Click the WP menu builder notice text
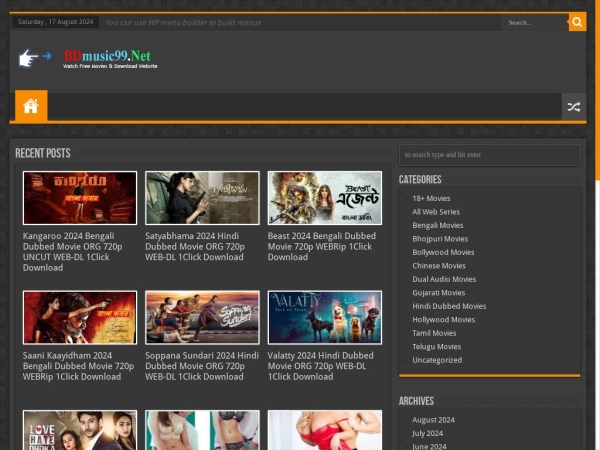 (x=183, y=23)
